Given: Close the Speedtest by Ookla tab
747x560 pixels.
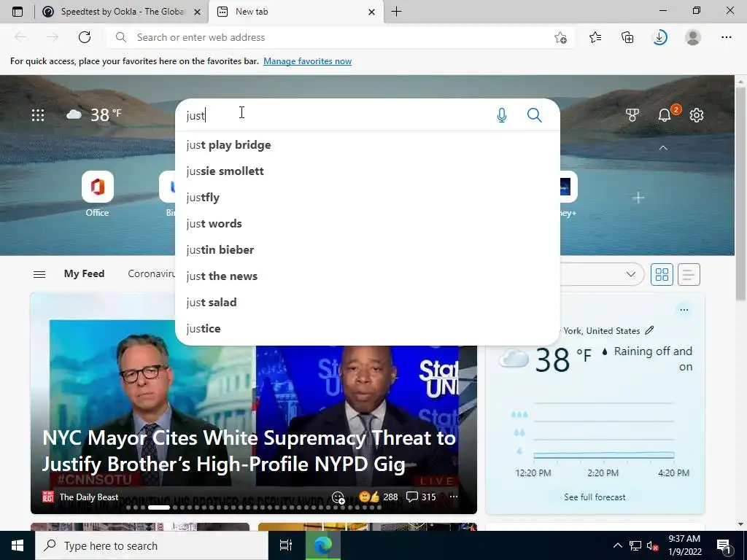Looking at the screenshot, I should [197, 12].
